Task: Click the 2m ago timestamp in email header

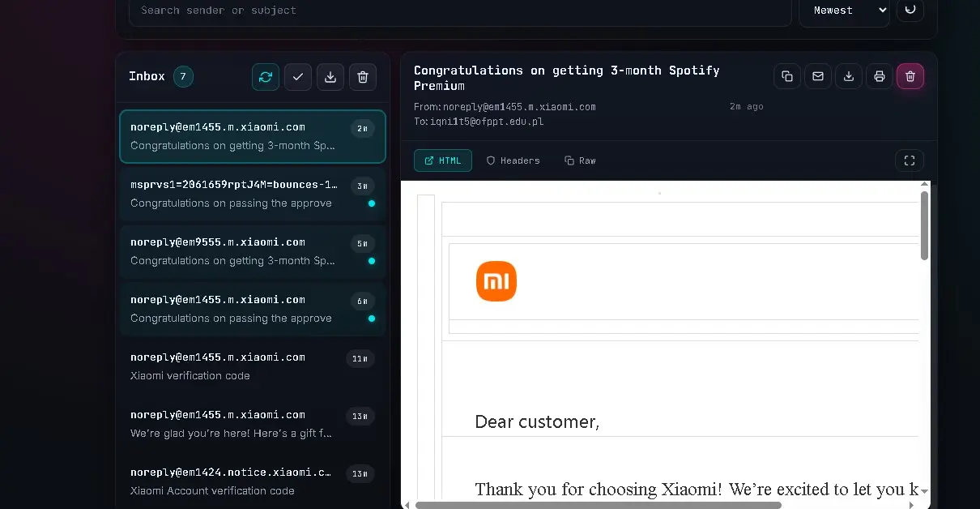Action: pos(746,107)
